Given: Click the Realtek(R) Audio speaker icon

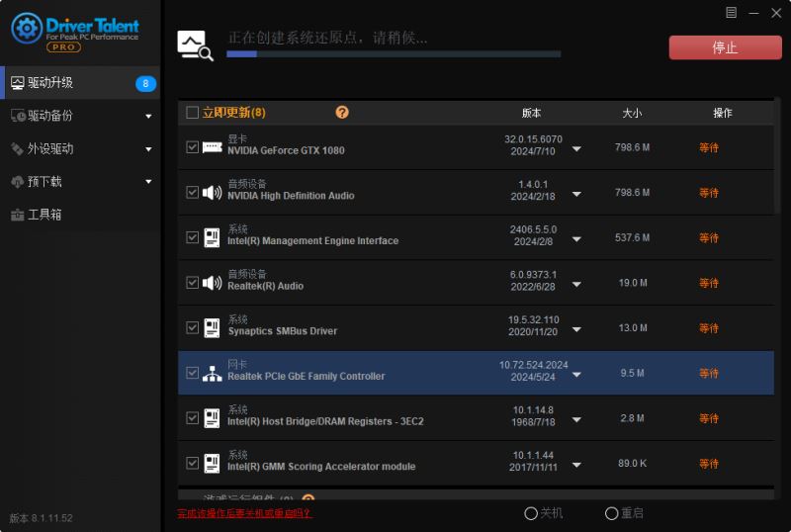Looking at the screenshot, I should click(212, 283).
